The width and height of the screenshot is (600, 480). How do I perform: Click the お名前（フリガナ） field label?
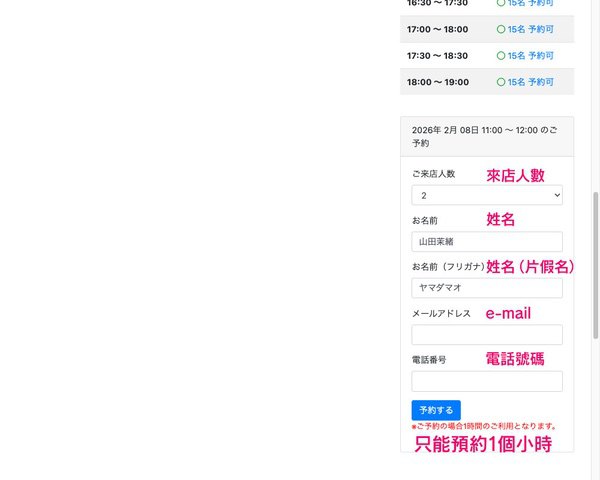coord(447,267)
